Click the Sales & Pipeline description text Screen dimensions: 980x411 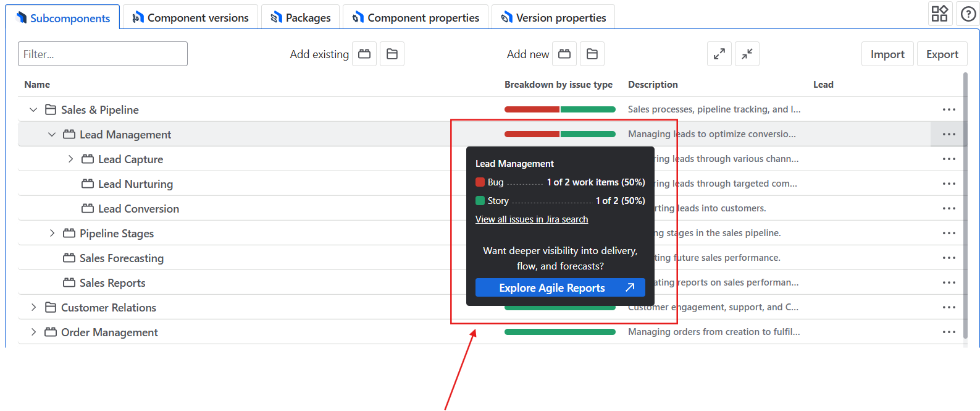click(714, 109)
